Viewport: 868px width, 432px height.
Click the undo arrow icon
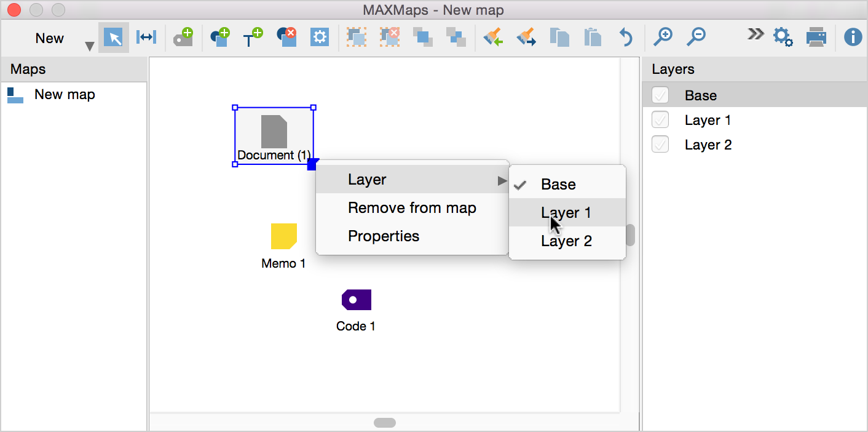coord(626,38)
